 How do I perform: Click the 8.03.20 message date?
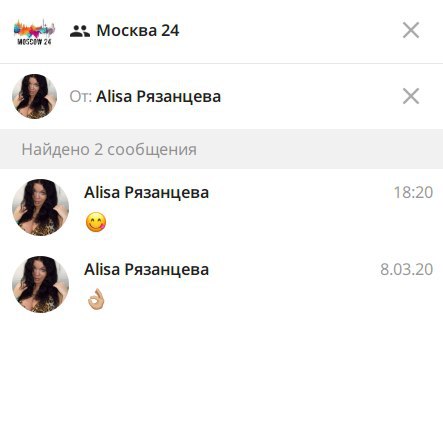coord(407,269)
